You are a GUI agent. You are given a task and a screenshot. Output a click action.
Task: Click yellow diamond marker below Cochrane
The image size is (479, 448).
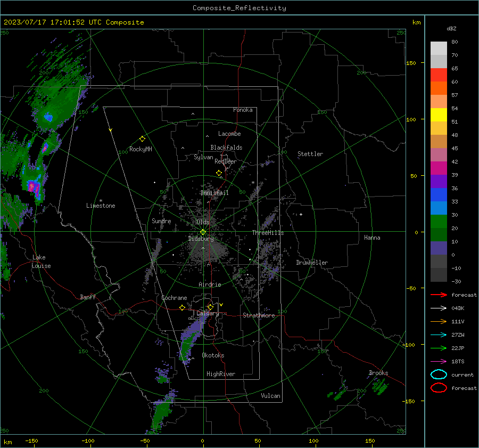183,307
